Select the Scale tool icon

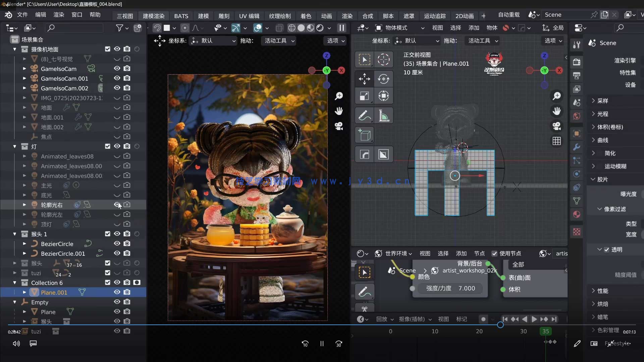[x=364, y=96]
